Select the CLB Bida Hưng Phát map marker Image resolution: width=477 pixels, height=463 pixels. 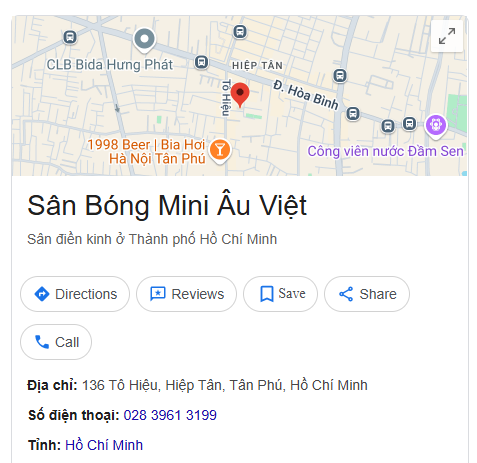[144, 41]
